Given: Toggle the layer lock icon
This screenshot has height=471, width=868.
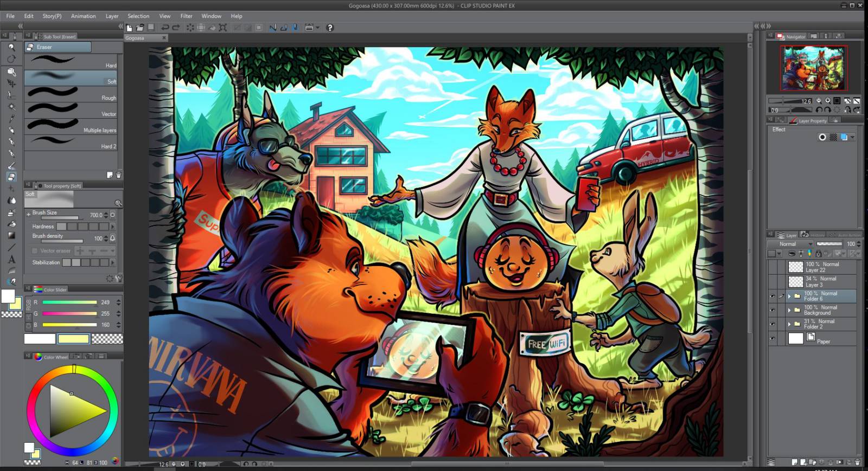Looking at the screenshot, I should point(819,254).
